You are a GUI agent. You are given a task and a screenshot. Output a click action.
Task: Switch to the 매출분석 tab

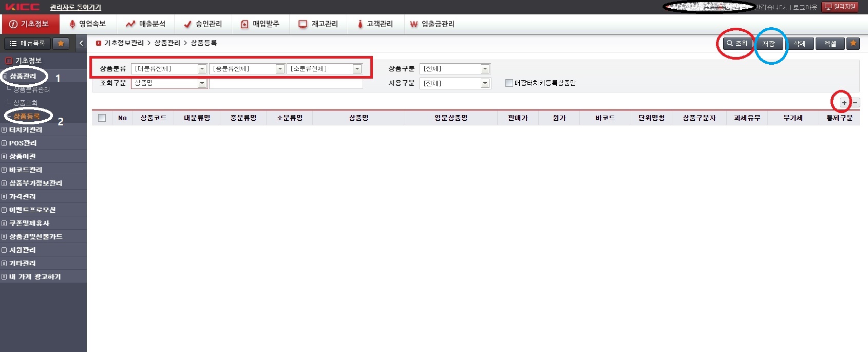[146, 24]
